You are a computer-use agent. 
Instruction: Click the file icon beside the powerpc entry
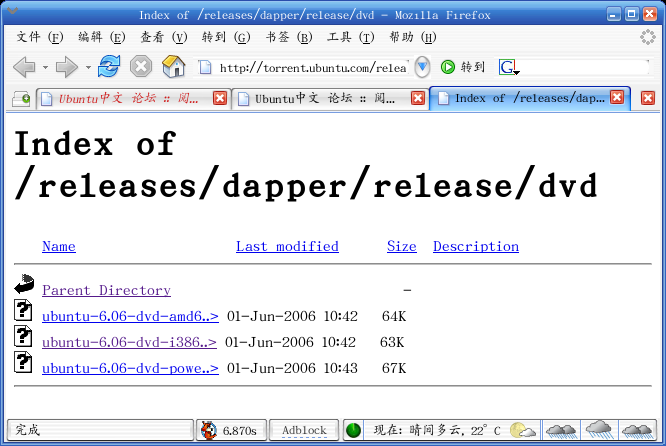[x=23, y=362]
